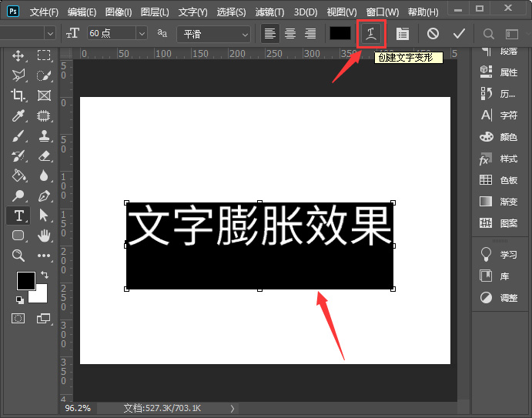This screenshot has height=418, width=532.
Task: Click the foreground color swatch
Action: [26, 280]
